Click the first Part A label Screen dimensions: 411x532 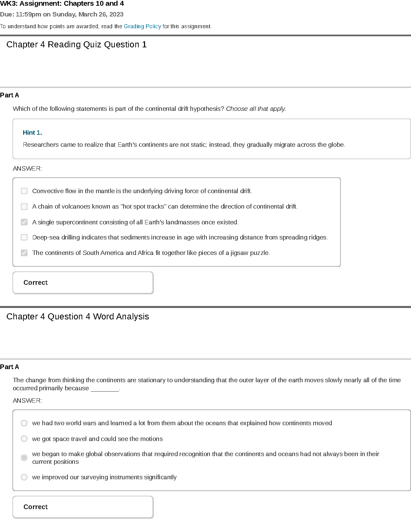point(9,95)
